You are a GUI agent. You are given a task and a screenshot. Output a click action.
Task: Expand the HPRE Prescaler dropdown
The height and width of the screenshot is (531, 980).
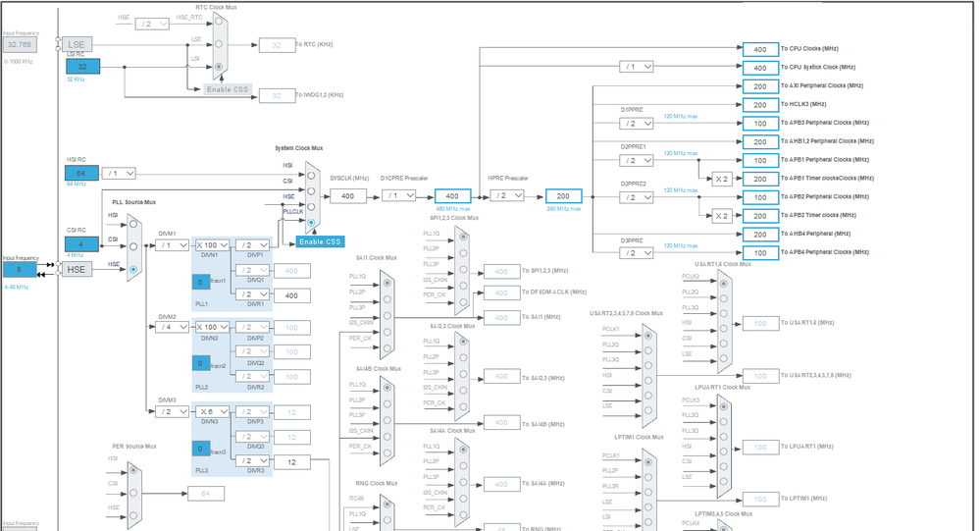coord(507,195)
